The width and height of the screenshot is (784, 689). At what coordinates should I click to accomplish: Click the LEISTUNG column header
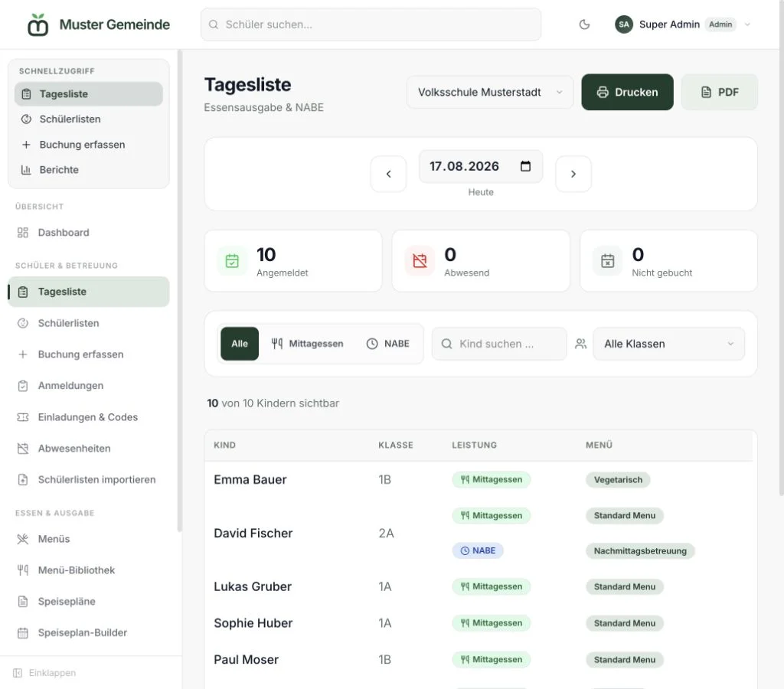point(474,445)
